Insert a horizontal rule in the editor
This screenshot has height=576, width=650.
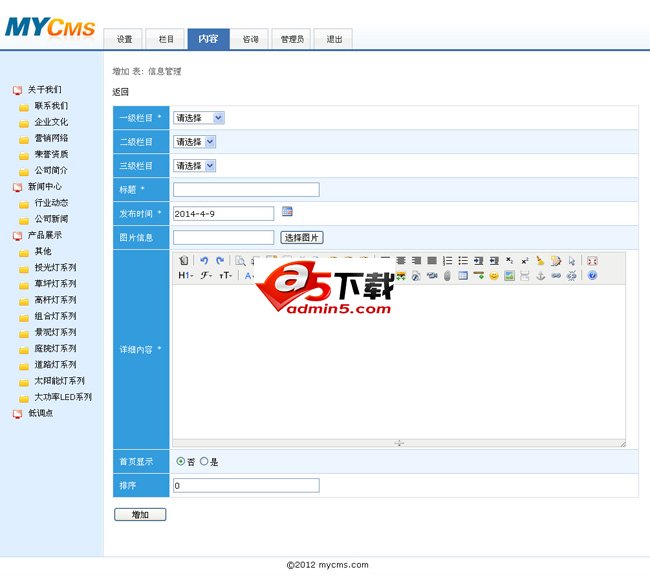pos(479,275)
